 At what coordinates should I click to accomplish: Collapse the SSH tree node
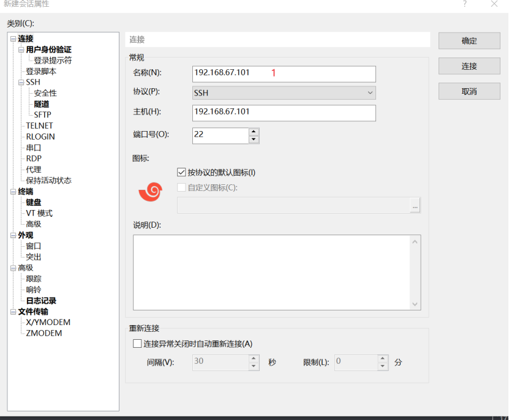click(21, 83)
